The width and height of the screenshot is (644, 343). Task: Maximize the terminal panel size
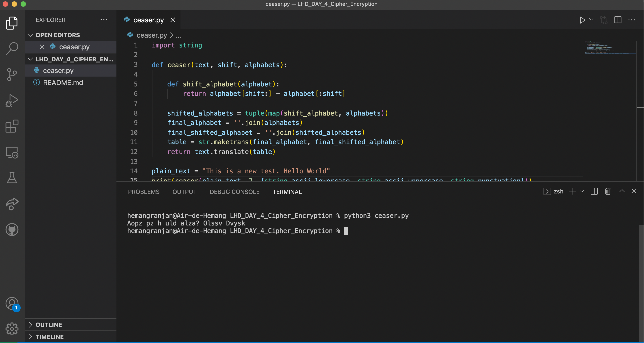tap(622, 191)
